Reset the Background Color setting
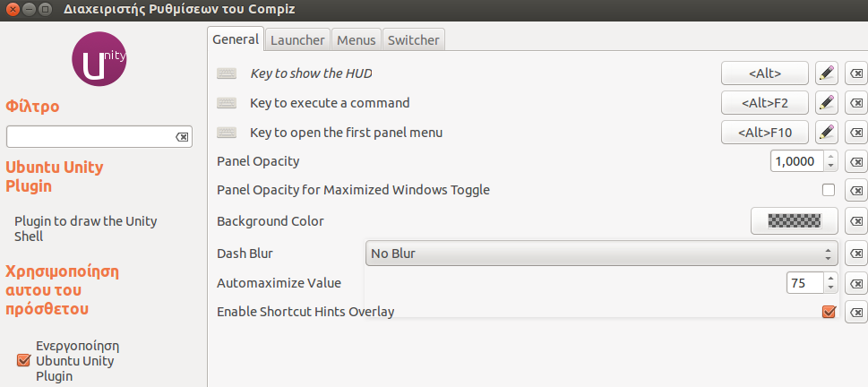Image resolution: width=868 pixels, height=387 pixels. click(x=856, y=220)
